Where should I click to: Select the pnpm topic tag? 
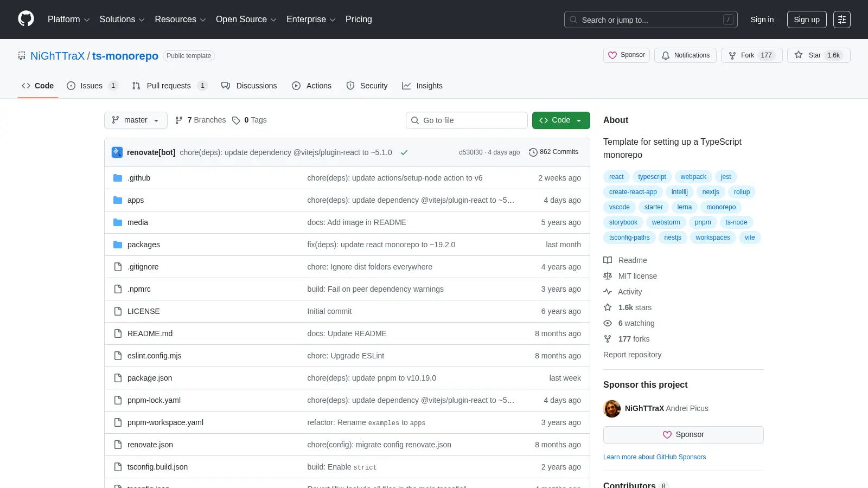(703, 222)
